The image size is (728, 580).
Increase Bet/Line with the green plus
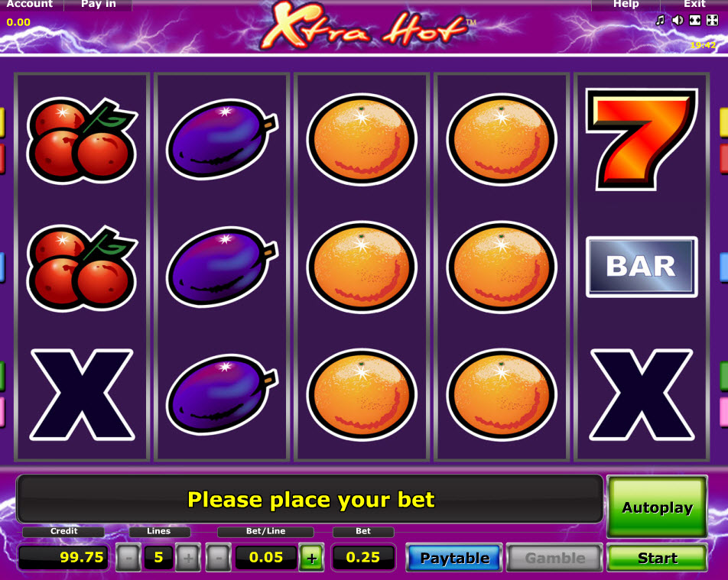[x=311, y=557]
